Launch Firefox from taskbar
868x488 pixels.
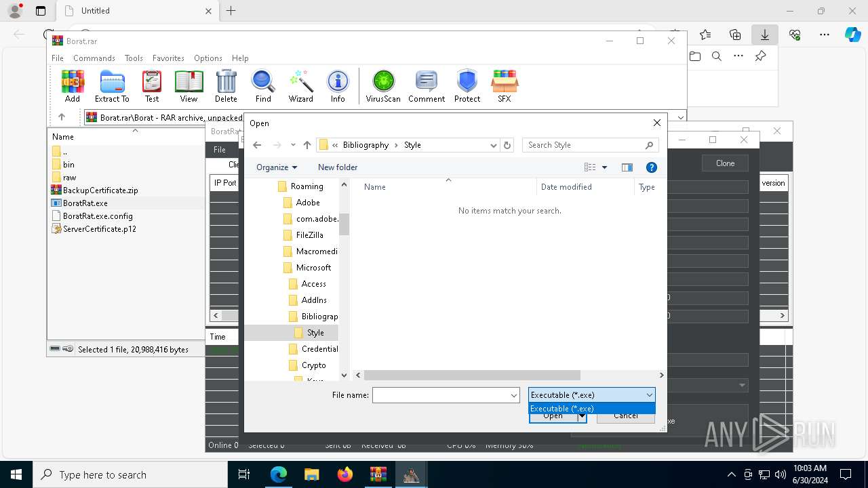click(345, 474)
